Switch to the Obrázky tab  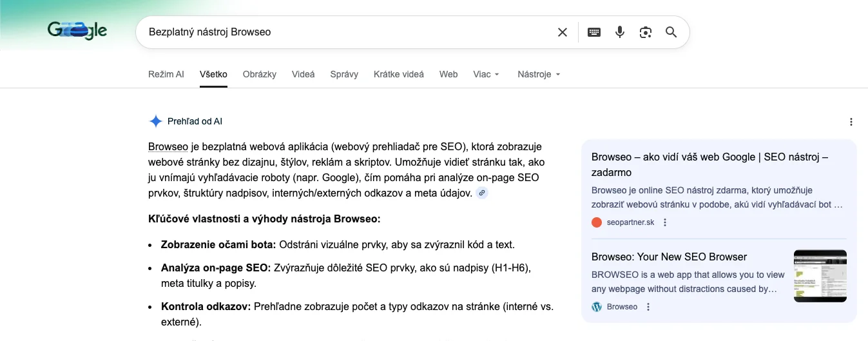tap(260, 74)
